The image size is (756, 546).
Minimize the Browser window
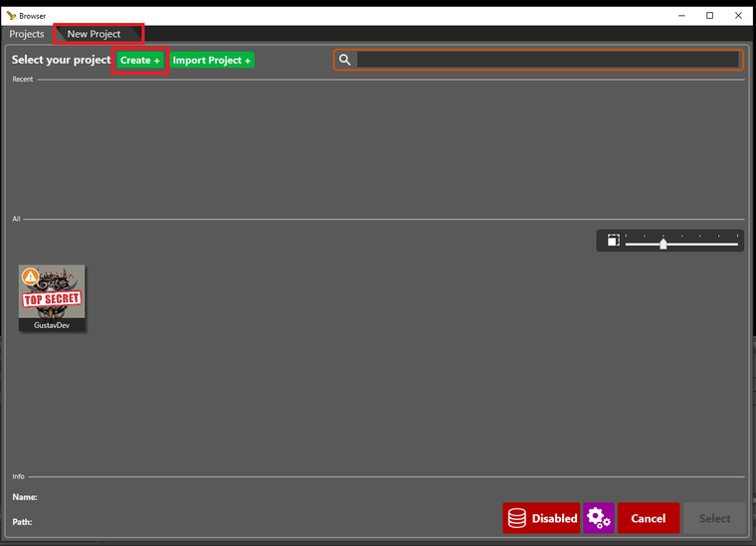[x=681, y=15]
